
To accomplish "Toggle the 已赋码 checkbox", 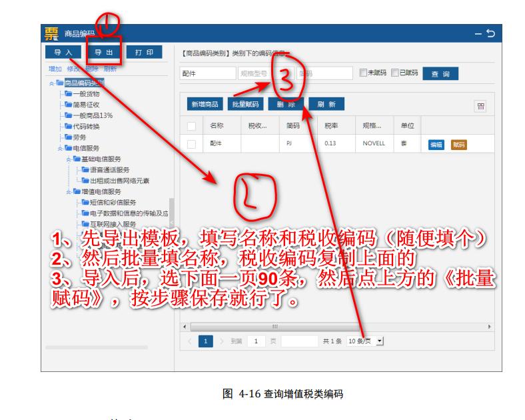I will pyautogui.click(x=395, y=73).
